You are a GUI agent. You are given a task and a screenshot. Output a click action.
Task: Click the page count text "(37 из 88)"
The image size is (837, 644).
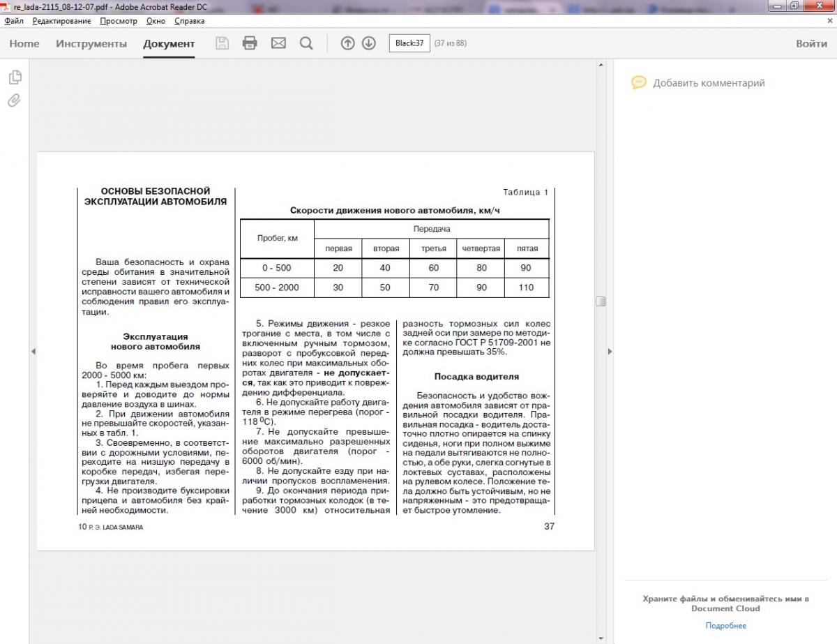point(450,43)
